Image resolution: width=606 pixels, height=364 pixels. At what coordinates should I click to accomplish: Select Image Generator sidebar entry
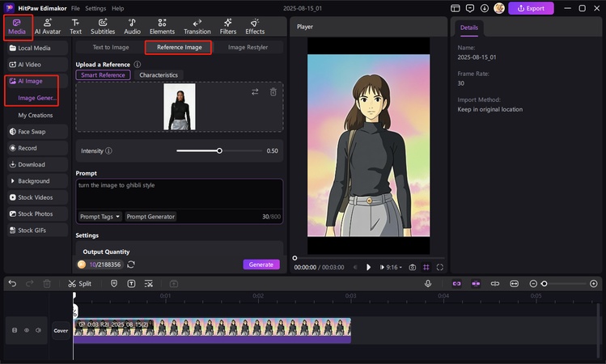point(37,98)
